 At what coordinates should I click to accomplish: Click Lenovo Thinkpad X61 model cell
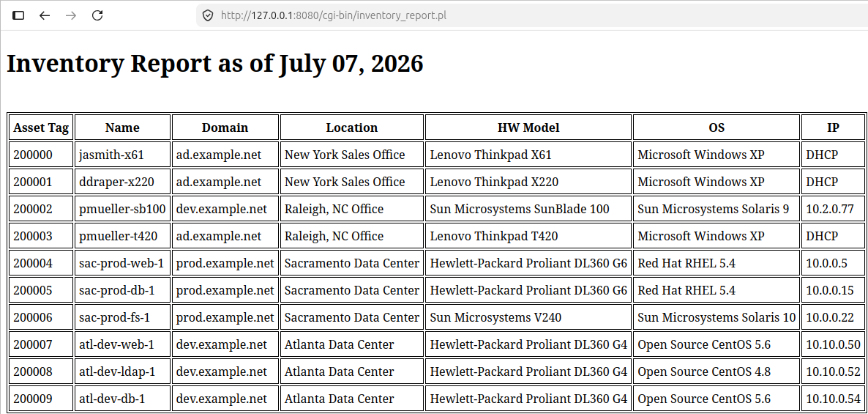(x=528, y=155)
